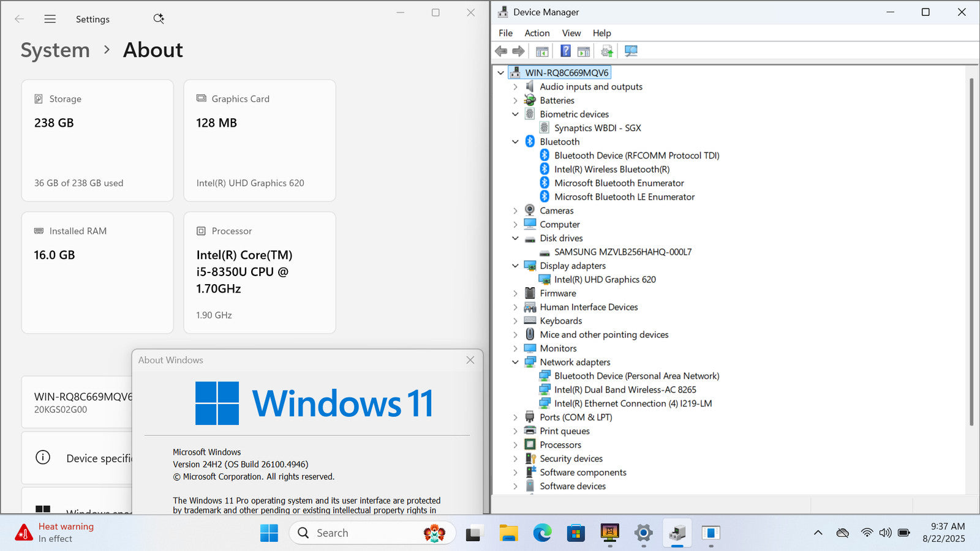The image size is (980, 551).
Task: Open the View menu in Device Manager
Action: click(x=571, y=33)
